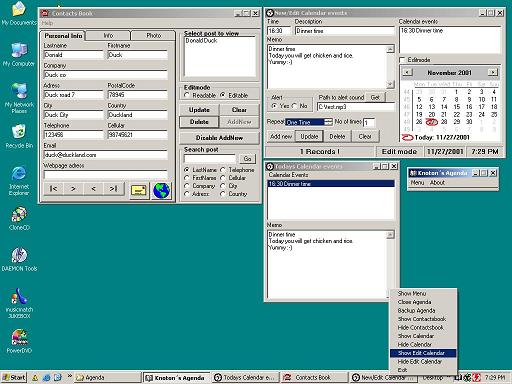Image resolution: width=512 pixels, height=384 pixels.
Task: Set Alert option to No
Action: (294, 106)
